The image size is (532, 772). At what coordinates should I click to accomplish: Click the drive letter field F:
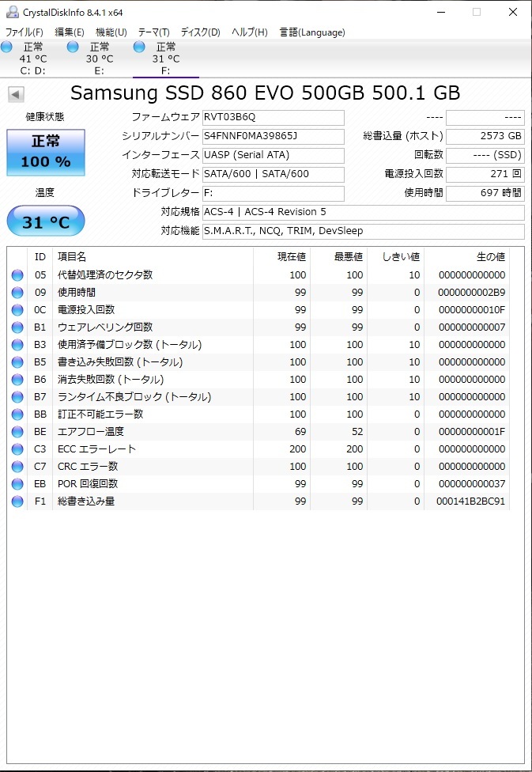pyautogui.click(x=274, y=193)
